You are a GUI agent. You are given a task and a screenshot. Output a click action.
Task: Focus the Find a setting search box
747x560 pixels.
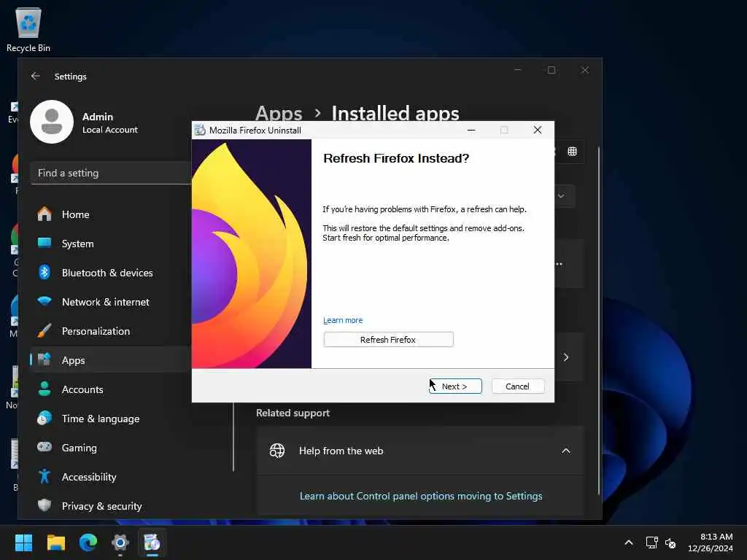111,174
